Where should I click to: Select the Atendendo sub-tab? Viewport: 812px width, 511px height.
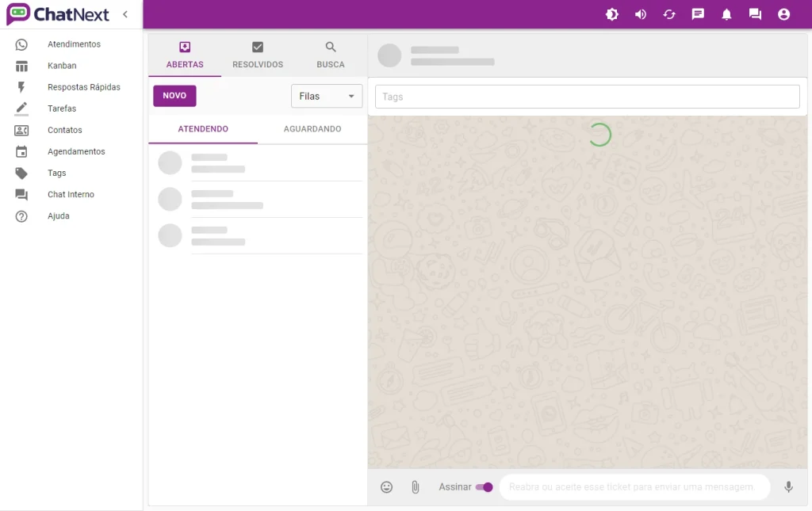(203, 129)
